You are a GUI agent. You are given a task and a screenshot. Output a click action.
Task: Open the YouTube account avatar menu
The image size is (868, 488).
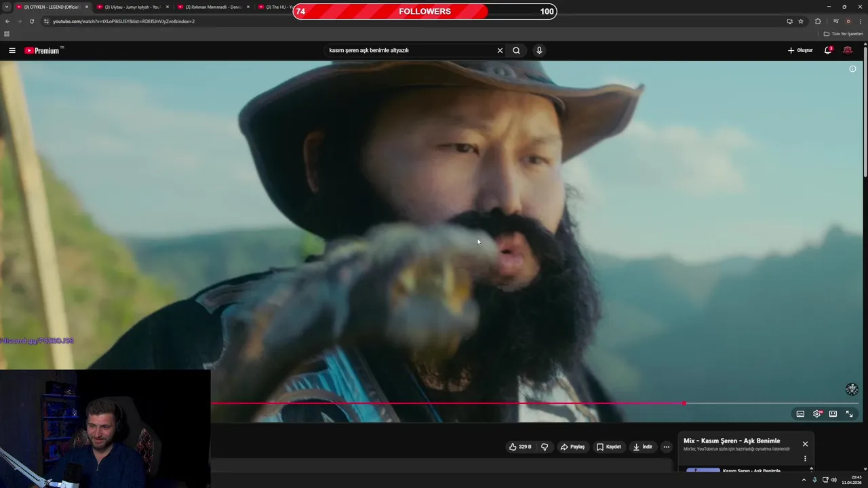pyautogui.click(x=848, y=50)
